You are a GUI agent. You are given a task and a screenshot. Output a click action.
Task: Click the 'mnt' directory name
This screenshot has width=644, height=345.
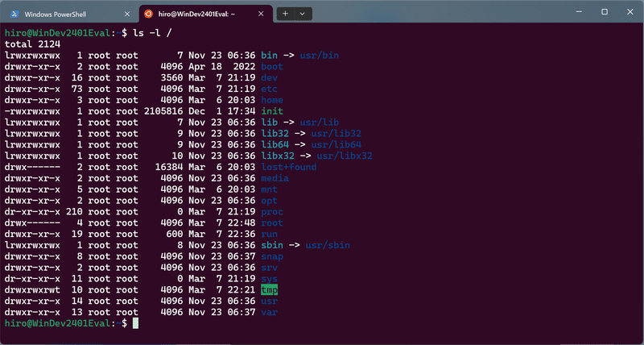pos(270,189)
